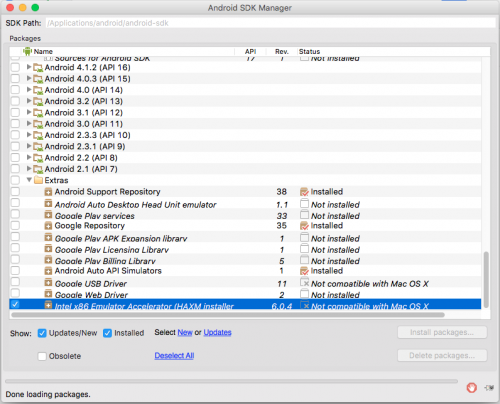Check the Google Play services row checkbox
This screenshot has height=404, width=500.
(15, 214)
